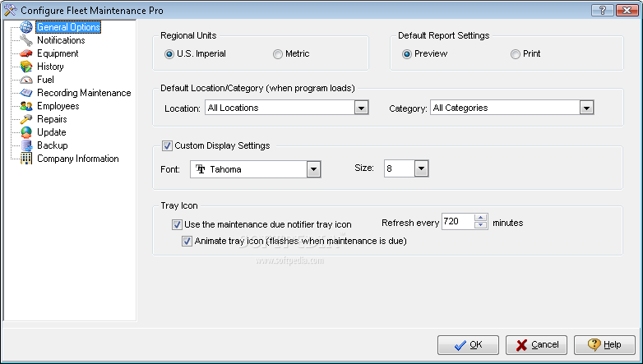Click the Refresh every minutes field
Viewport: 643px width, 364px height.
[458, 221]
